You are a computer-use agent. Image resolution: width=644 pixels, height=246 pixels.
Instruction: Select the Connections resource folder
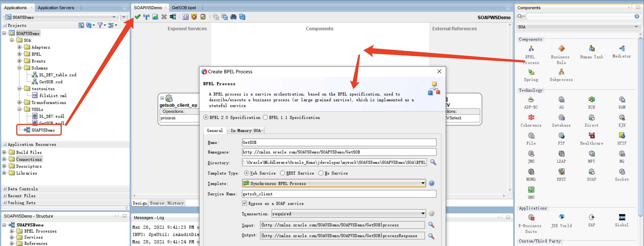tap(29, 159)
